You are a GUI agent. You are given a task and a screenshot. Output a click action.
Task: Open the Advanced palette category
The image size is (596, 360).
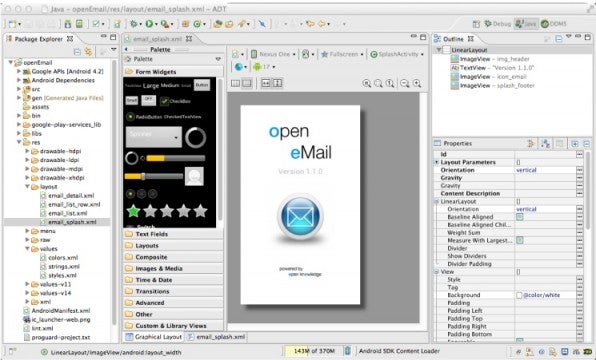point(173,303)
